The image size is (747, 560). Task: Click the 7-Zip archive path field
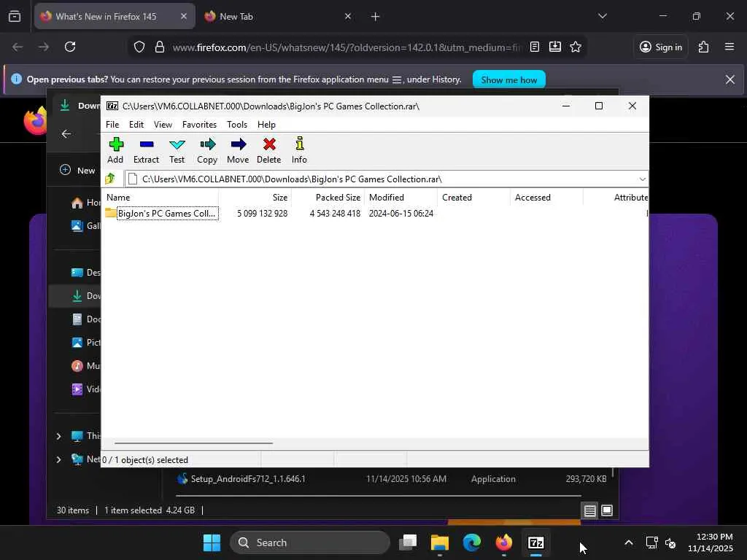(381, 179)
